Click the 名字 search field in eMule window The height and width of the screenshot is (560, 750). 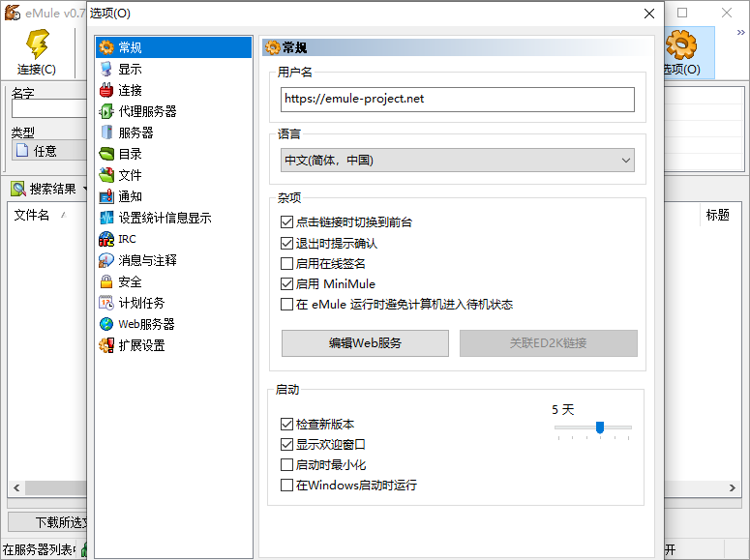[x=48, y=108]
